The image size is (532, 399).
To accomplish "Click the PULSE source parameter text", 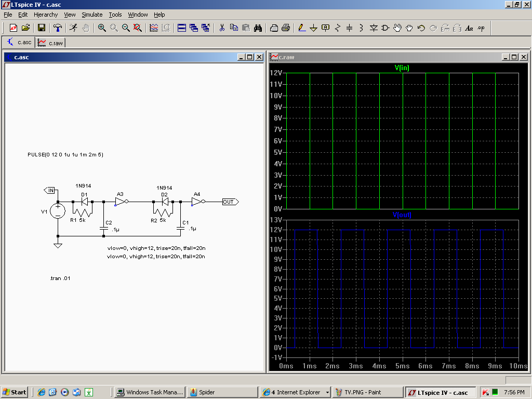I will click(65, 155).
